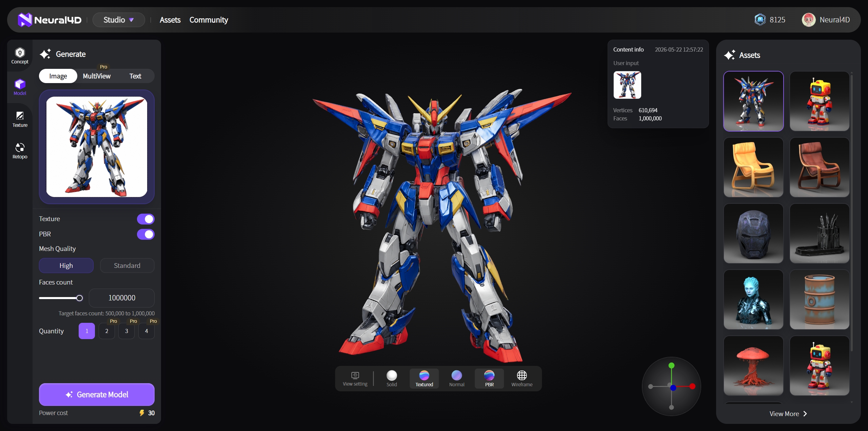Open the Texture tool in sidebar
This screenshot has width=868, height=431.
tap(20, 120)
